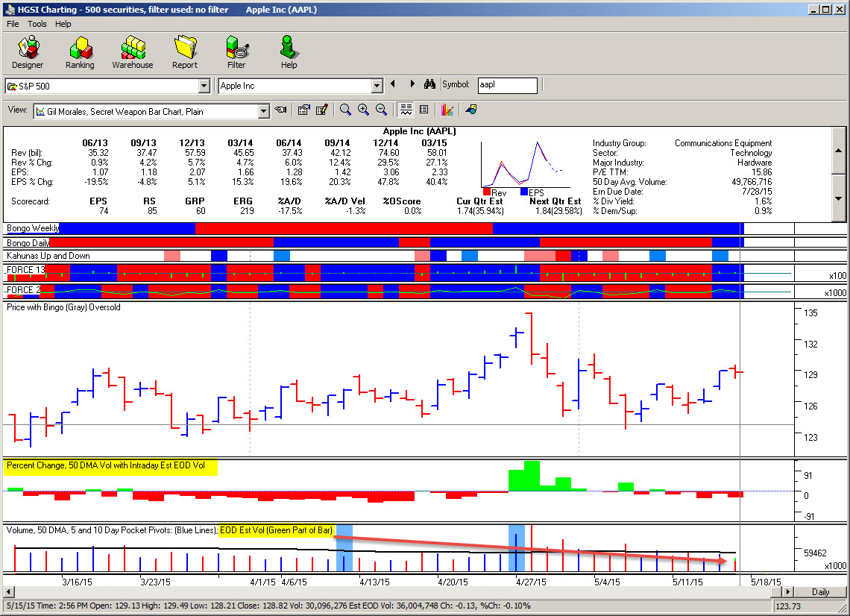Click the Help toolbar icon

[289, 53]
